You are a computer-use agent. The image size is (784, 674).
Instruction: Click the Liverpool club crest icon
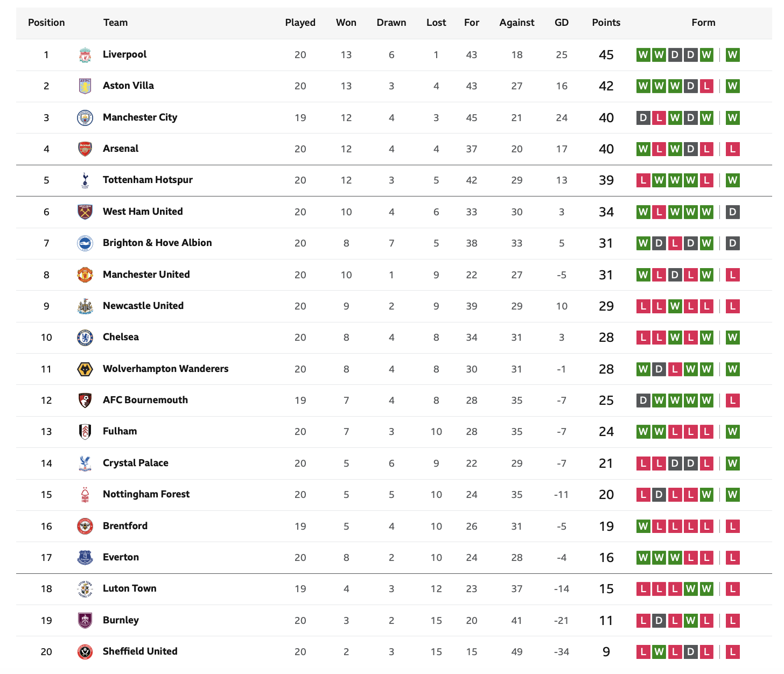[x=85, y=55]
